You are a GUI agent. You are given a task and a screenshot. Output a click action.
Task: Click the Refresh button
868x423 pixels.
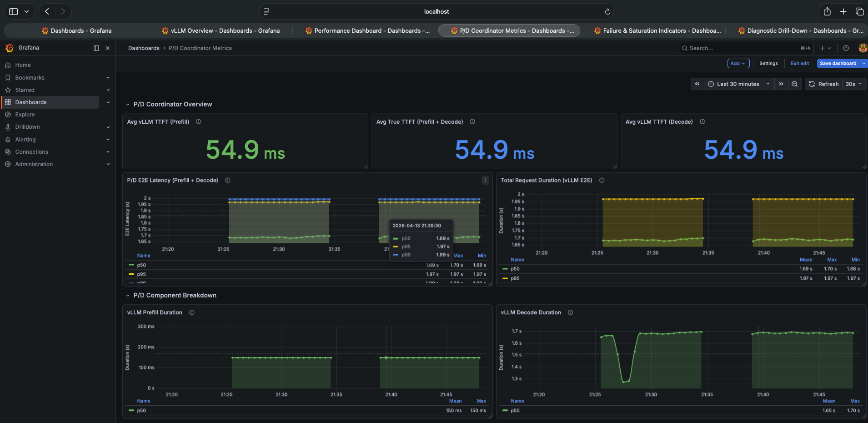pos(823,84)
